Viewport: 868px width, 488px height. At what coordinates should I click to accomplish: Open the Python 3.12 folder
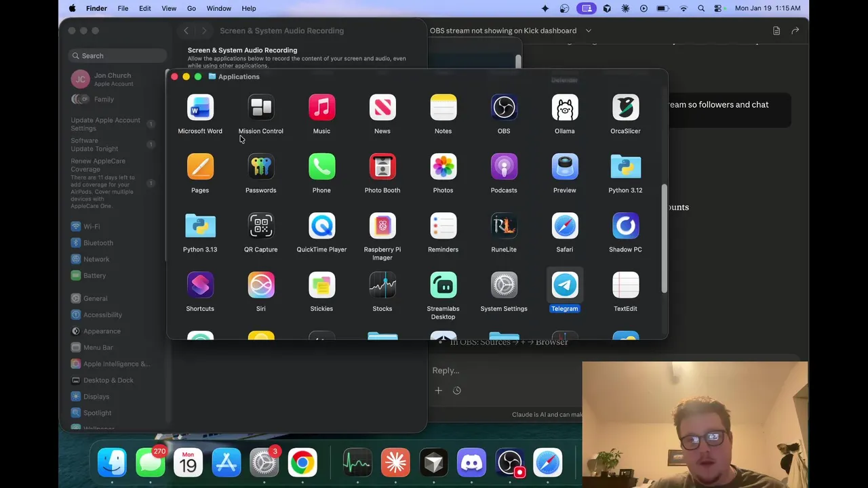click(625, 167)
